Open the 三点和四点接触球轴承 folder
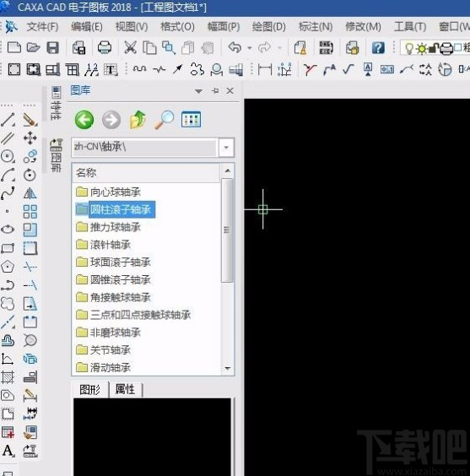 coord(133,315)
